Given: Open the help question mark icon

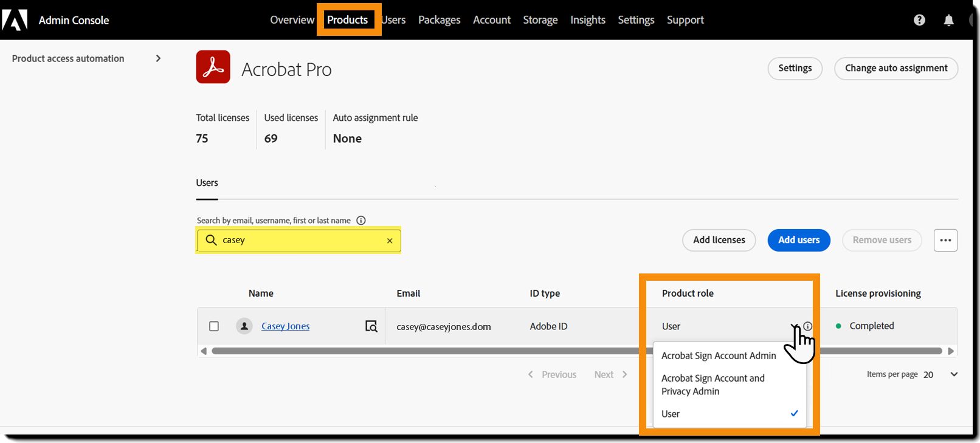Looking at the screenshot, I should pyautogui.click(x=919, y=20).
